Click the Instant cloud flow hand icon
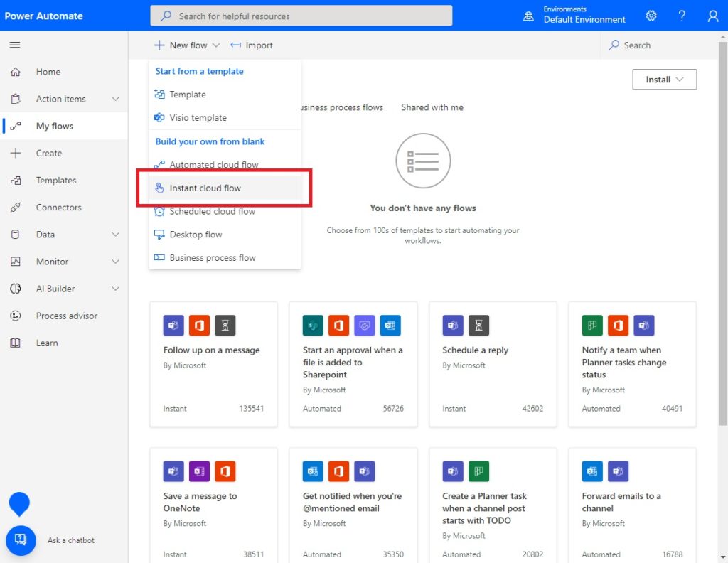The height and width of the screenshot is (563, 728). (159, 188)
